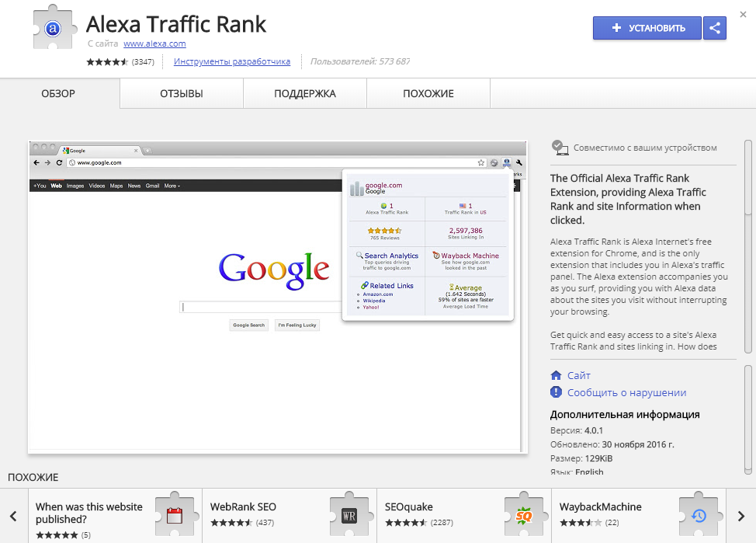Viewport: 756px width, 543px height.
Task: Click the SEOquake rating stars (2287)
Action: 405,522
